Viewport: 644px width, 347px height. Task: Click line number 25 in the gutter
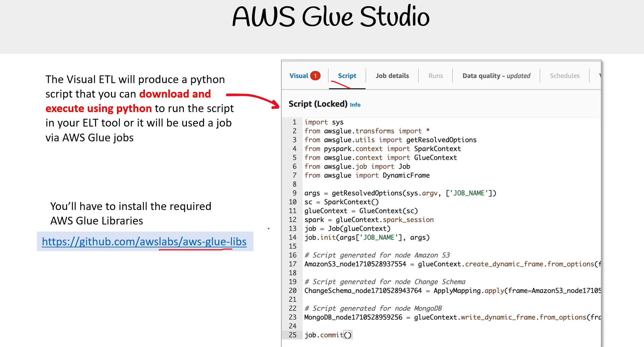click(292, 335)
